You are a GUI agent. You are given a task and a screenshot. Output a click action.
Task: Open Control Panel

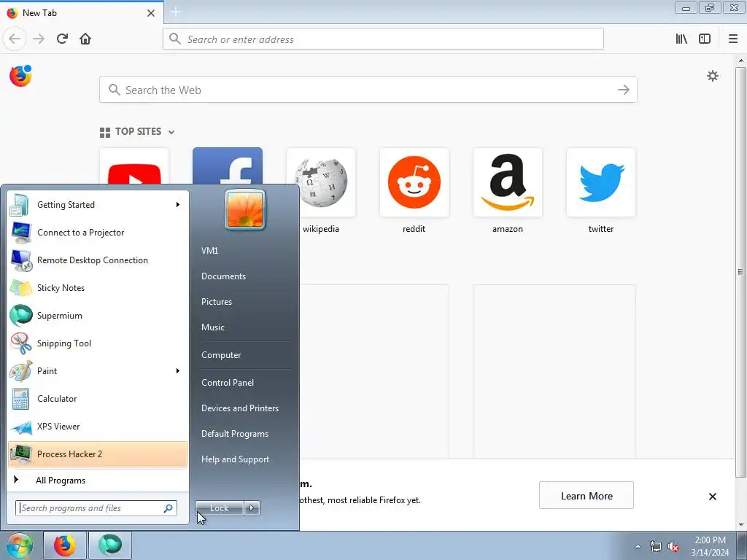[228, 382]
